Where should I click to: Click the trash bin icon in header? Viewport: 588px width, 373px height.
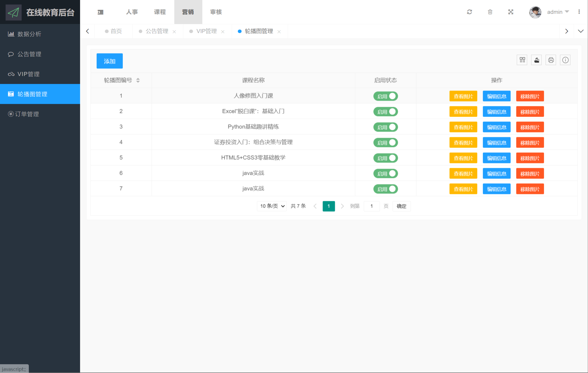tap(490, 12)
